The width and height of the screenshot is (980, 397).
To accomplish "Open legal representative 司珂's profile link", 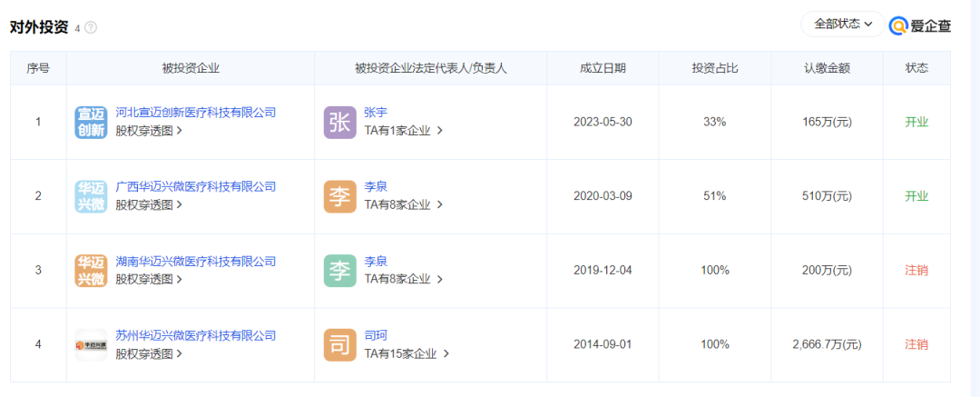I will click(x=376, y=336).
